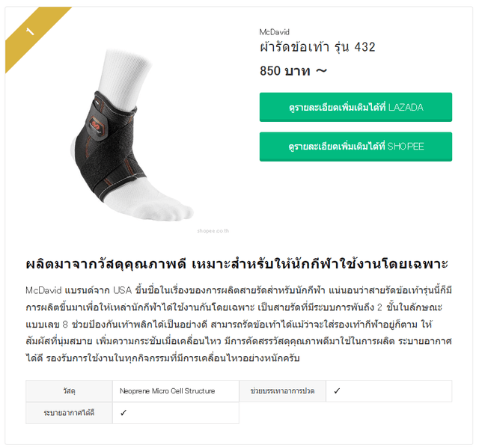Click the checkmark beside ระบายอากาศได้ดี
This screenshot has width=479, height=448.
click(x=123, y=413)
